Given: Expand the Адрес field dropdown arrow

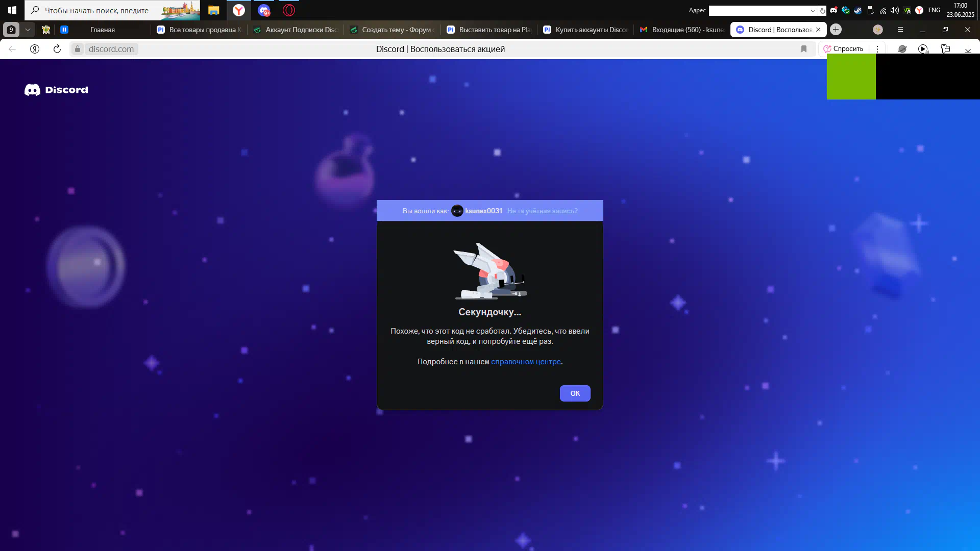Looking at the screenshot, I should coord(813,11).
